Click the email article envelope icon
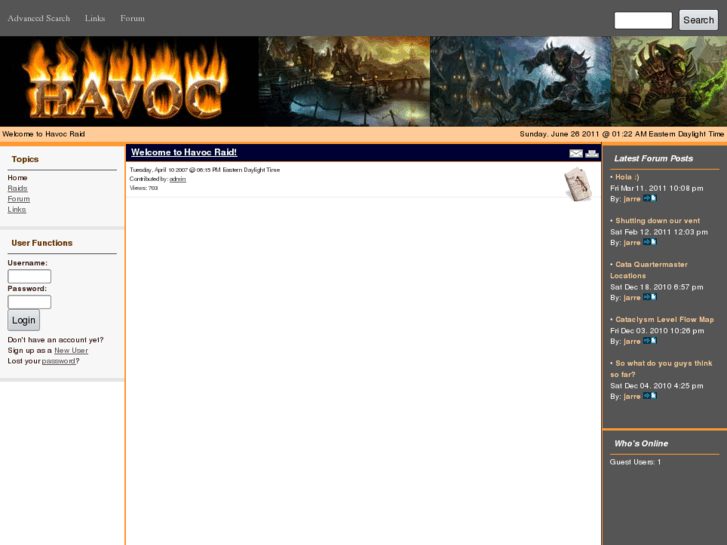This screenshot has height=545, width=727. tap(576, 154)
